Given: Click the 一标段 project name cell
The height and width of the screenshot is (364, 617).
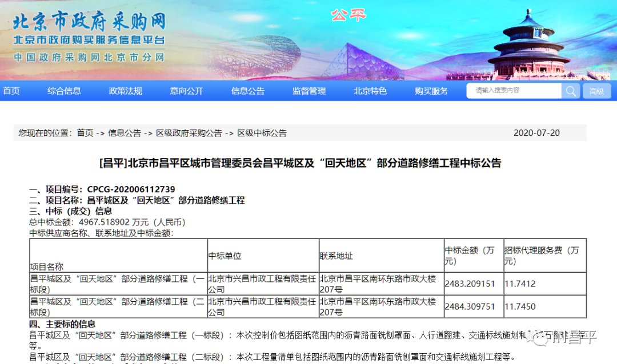Looking at the screenshot, I should (118, 284).
